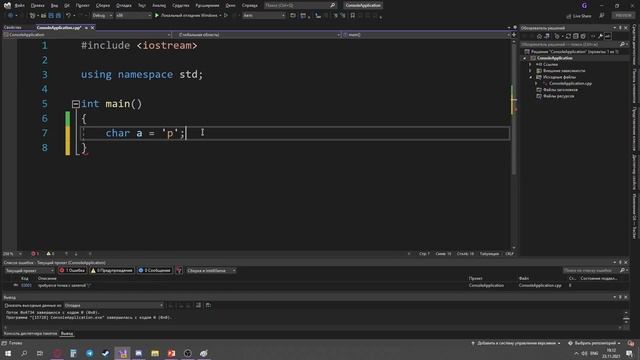Open the Отладка menu

(x=124, y=6)
